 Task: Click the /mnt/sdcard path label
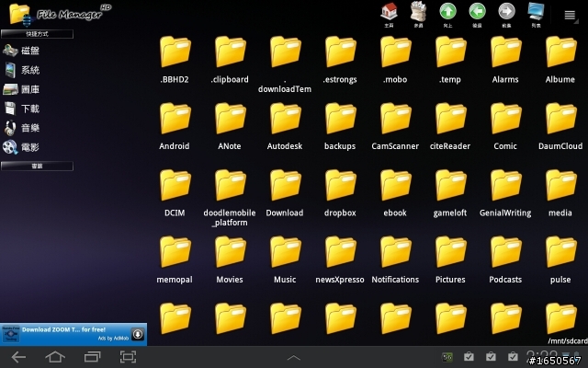(568, 341)
